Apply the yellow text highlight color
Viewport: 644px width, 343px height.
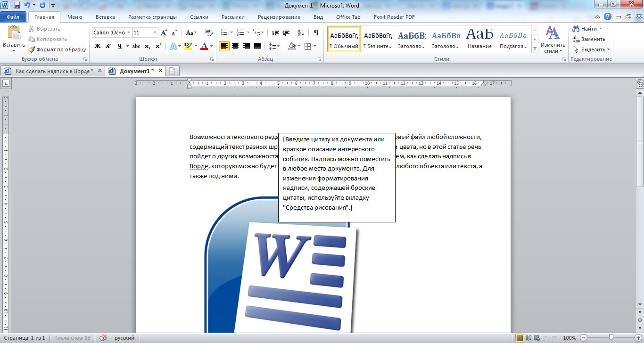(x=187, y=46)
